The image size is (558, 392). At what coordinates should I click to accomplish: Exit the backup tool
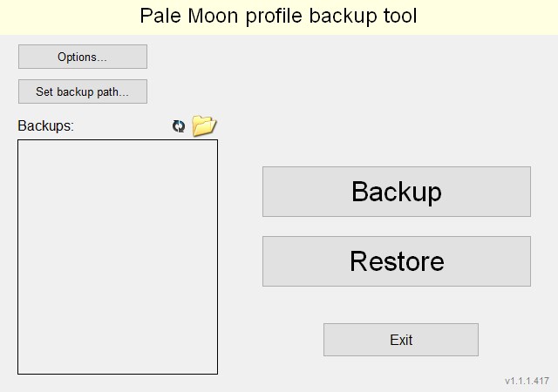tap(401, 340)
